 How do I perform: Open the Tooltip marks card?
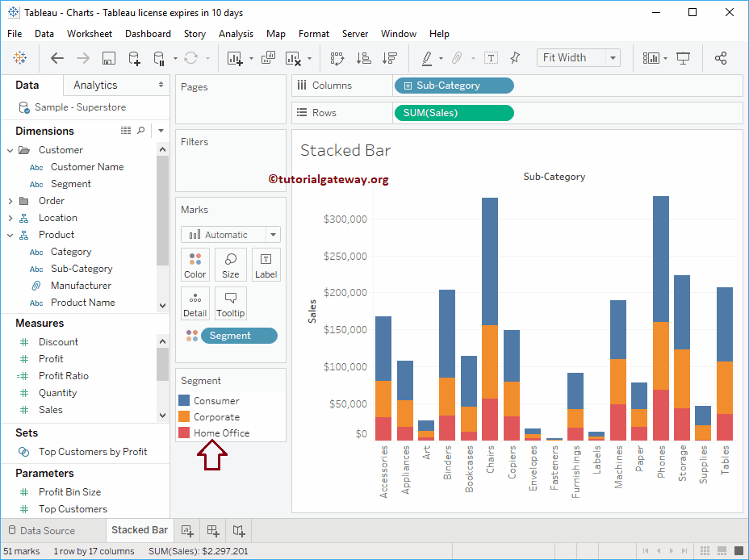pyautogui.click(x=231, y=303)
